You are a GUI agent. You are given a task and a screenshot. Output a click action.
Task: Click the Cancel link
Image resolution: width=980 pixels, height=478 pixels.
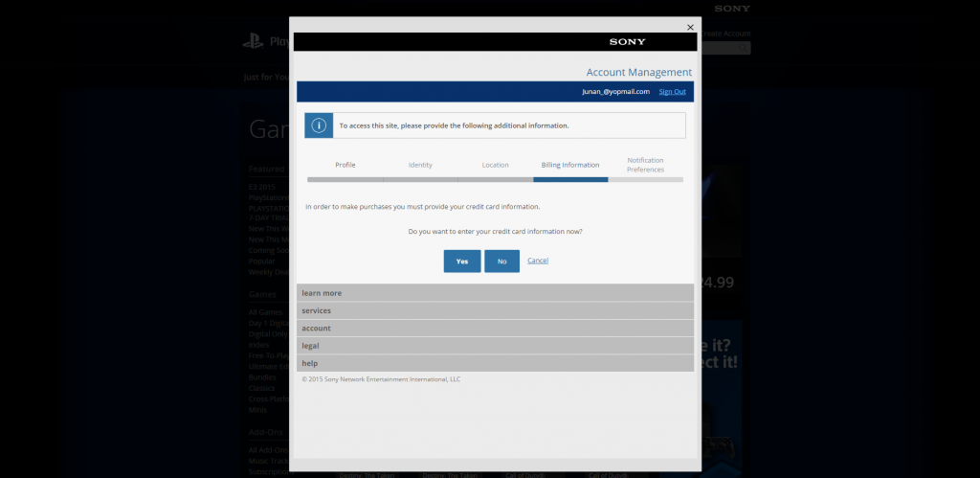538,261
